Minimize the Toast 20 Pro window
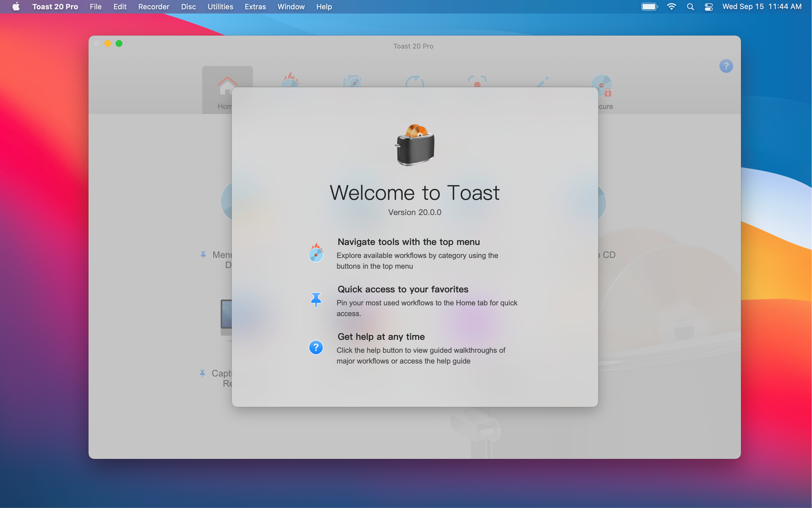 click(x=108, y=44)
